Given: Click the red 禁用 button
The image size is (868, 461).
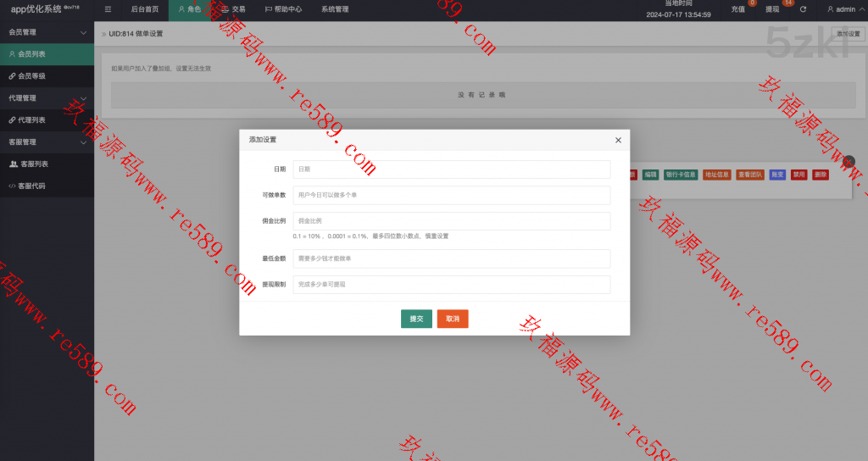Looking at the screenshot, I should [x=798, y=175].
